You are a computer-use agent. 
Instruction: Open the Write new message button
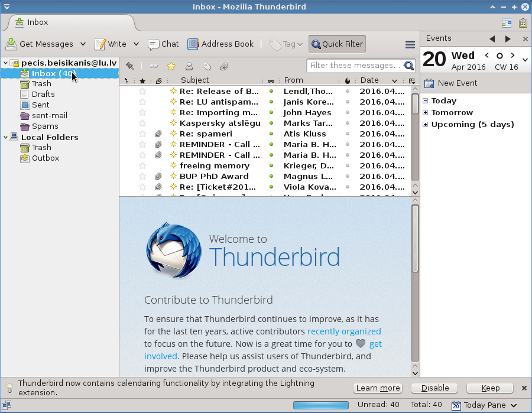pos(111,44)
